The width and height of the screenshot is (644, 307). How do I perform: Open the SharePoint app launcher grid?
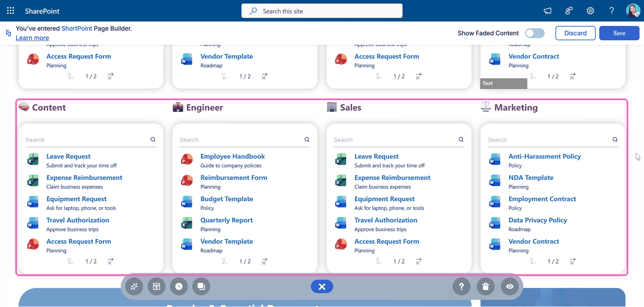(x=11, y=11)
